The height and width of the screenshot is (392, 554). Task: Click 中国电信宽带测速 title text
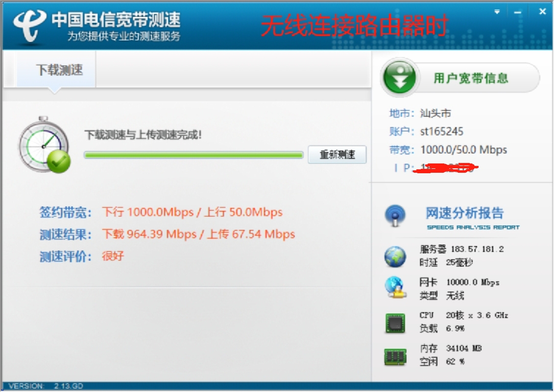coord(116,20)
